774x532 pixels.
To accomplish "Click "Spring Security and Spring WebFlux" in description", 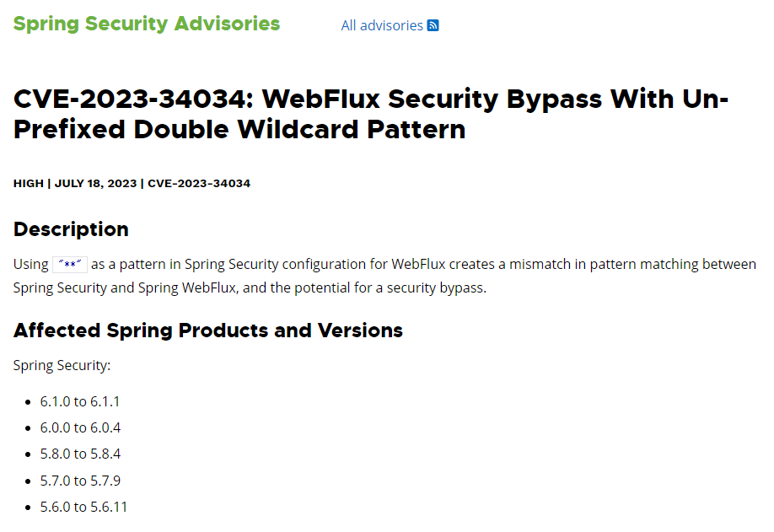I will click(125, 287).
